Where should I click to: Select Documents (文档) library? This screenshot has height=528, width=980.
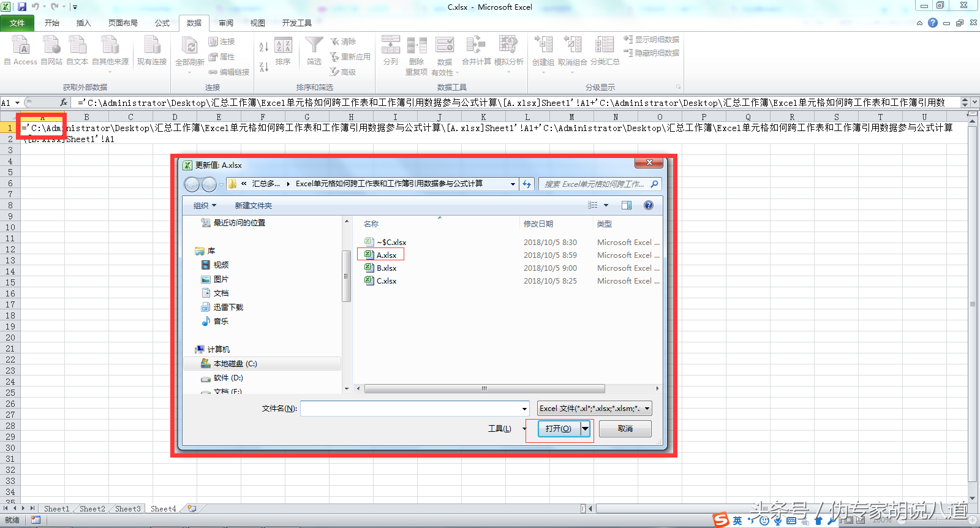click(215, 293)
